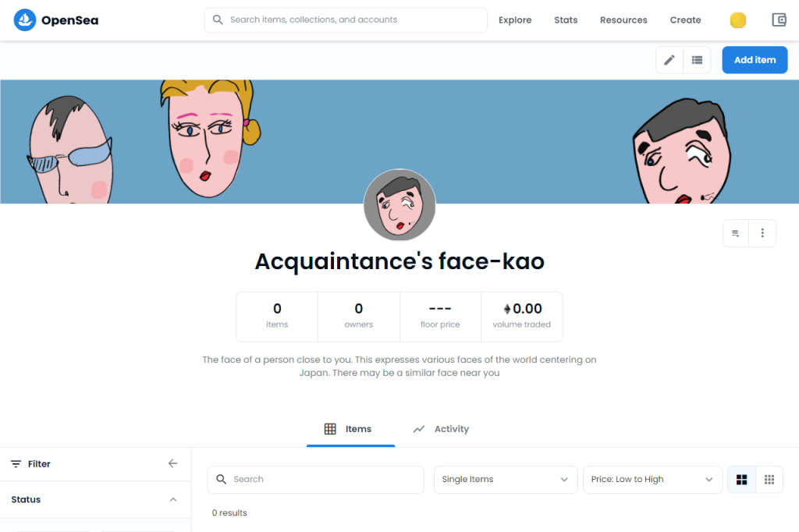This screenshot has width=799, height=532.
Task: Click the Add item button
Action: (755, 60)
